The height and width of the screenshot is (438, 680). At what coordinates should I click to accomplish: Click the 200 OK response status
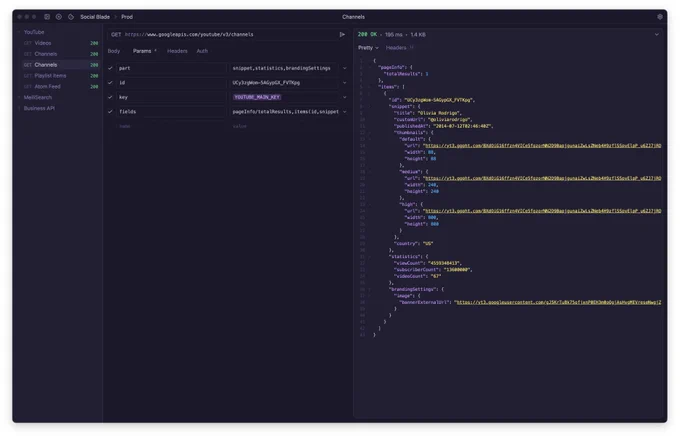367,34
